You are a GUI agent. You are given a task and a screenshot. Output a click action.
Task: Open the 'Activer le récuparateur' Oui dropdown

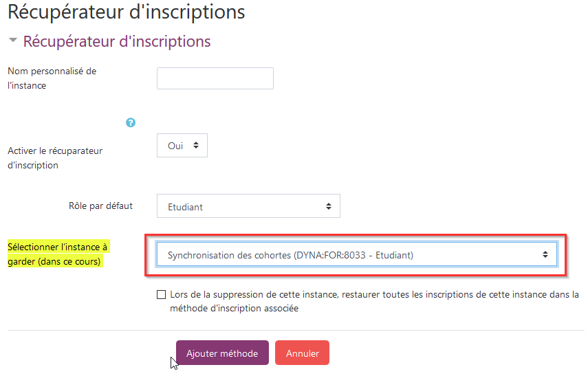[x=182, y=145]
